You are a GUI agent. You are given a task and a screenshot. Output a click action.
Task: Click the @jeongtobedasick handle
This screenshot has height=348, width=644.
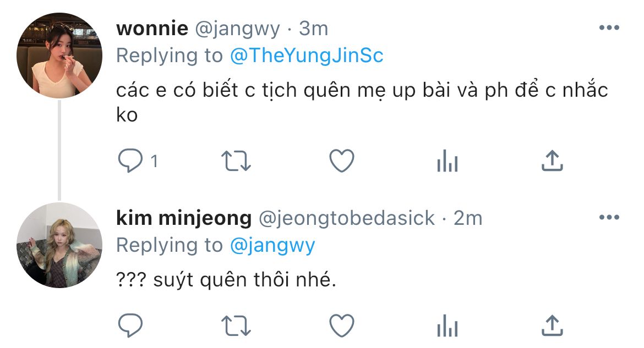pyautogui.click(x=347, y=218)
